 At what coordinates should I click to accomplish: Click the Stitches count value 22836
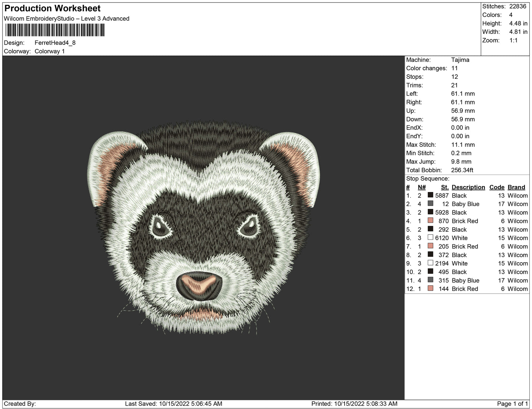(x=518, y=6)
